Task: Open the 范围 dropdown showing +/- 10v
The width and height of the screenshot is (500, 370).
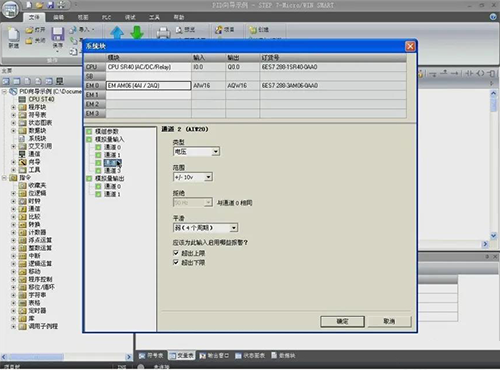Action: (193, 177)
